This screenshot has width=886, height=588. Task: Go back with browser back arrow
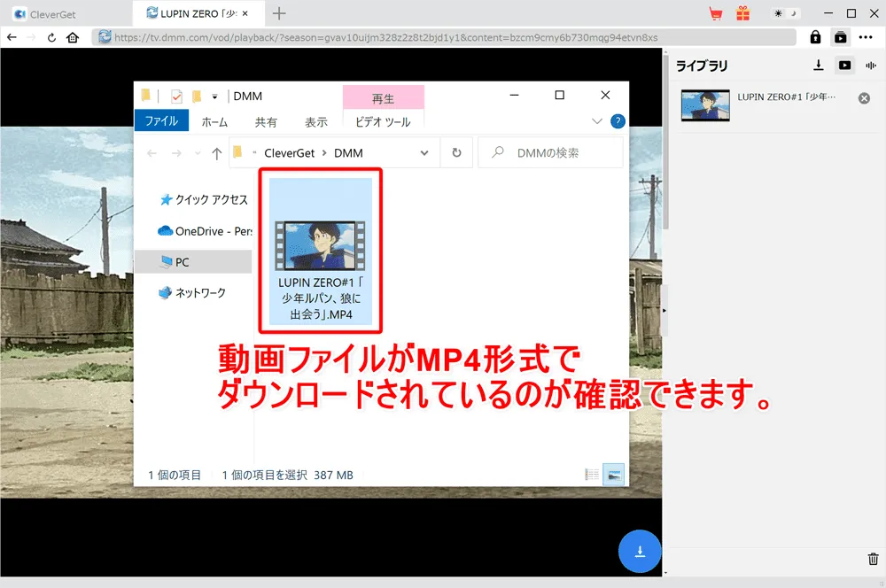click(12, 37)
